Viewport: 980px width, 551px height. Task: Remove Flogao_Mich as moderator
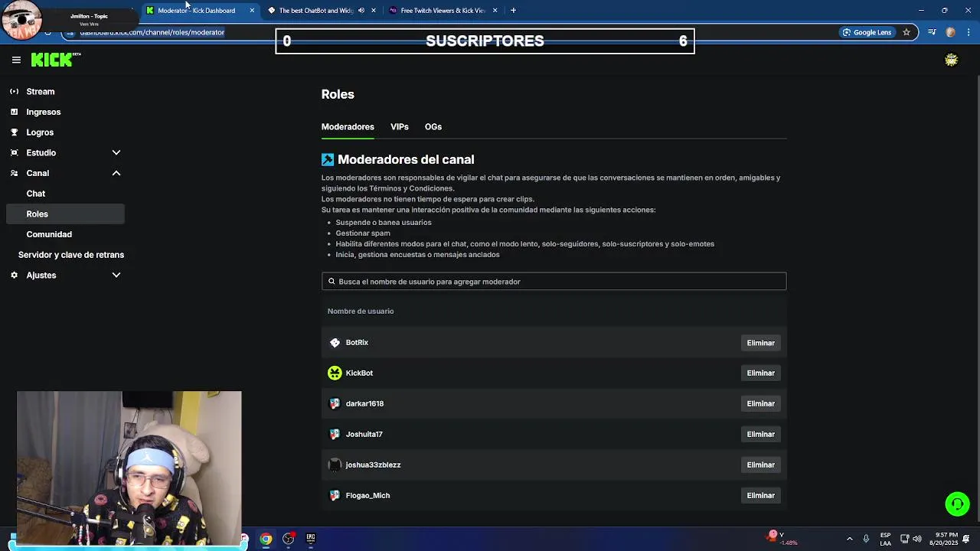pyautogui.click(x=760, y=496)
